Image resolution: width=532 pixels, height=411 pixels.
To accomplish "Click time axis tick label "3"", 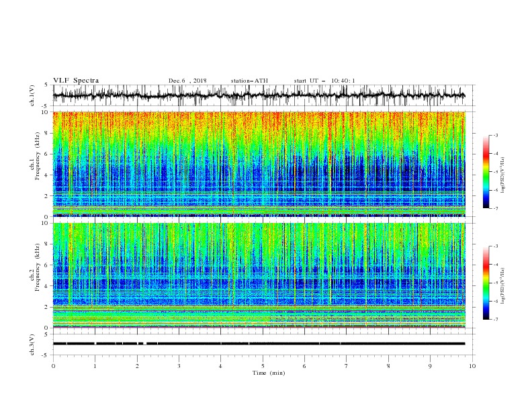I will click(x=179, y=366).
